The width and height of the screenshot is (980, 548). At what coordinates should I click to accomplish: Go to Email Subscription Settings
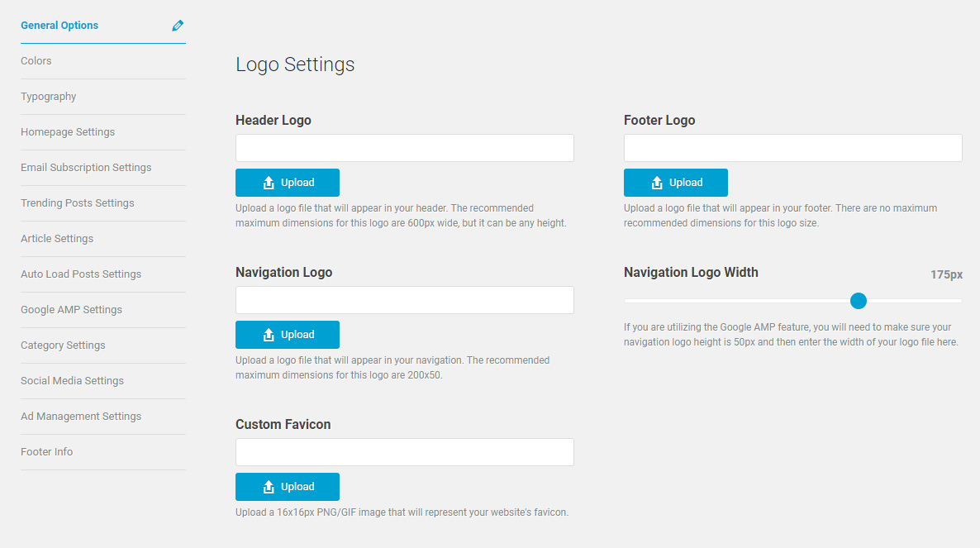tap(86, 168)
